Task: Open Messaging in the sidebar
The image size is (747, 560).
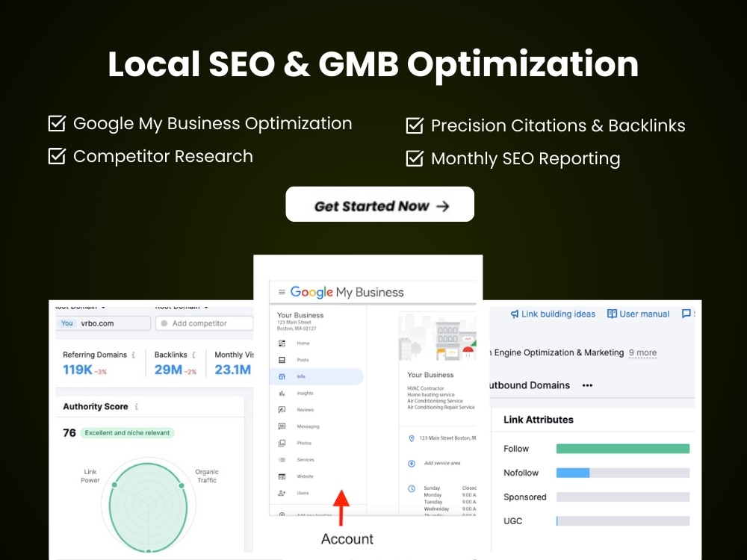Action: coord(308,426)
